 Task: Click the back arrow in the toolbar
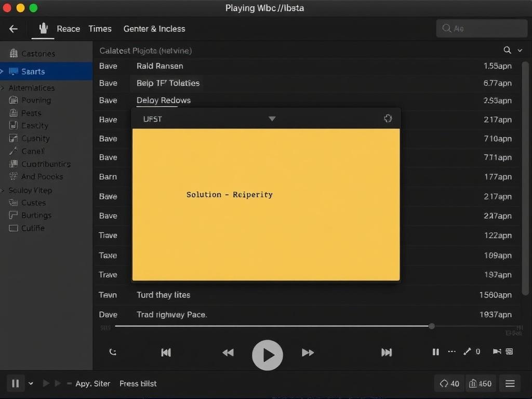pyautogui.click(x=14, y=29)
